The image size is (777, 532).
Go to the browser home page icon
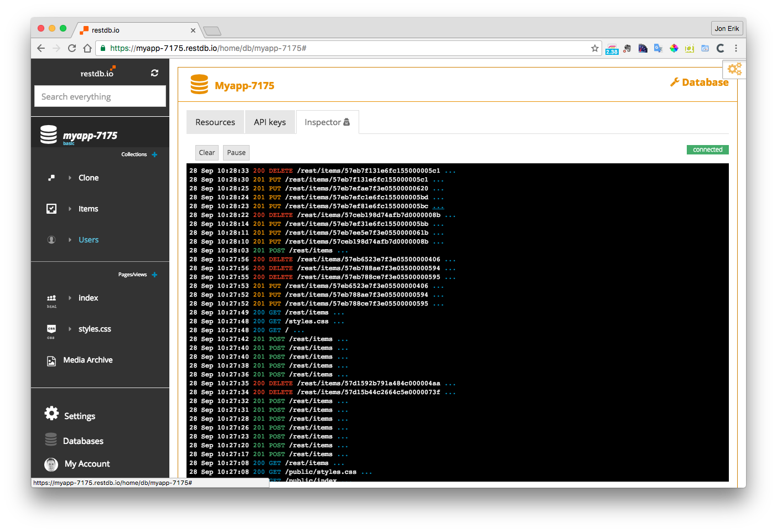[x=87, y=48]
